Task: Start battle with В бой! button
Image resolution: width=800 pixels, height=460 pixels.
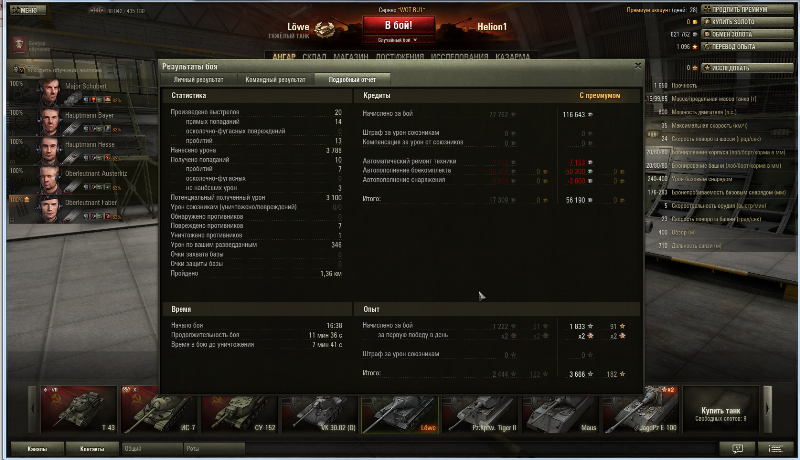Action: (x=398, y=25)
